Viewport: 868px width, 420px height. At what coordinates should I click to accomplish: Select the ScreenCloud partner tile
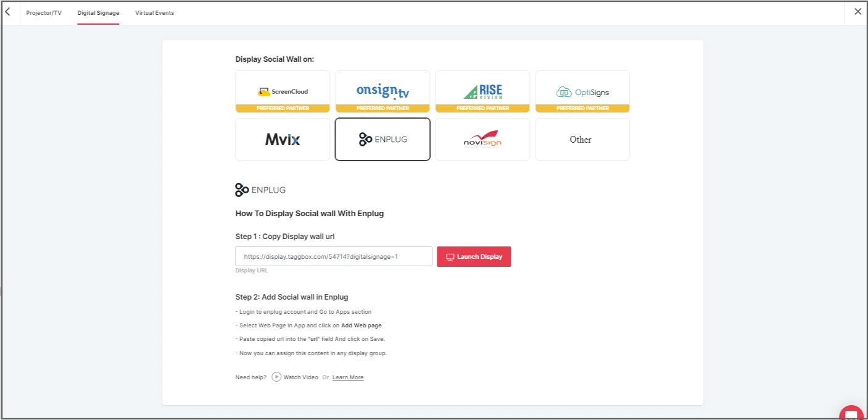[x=283, y=91]
